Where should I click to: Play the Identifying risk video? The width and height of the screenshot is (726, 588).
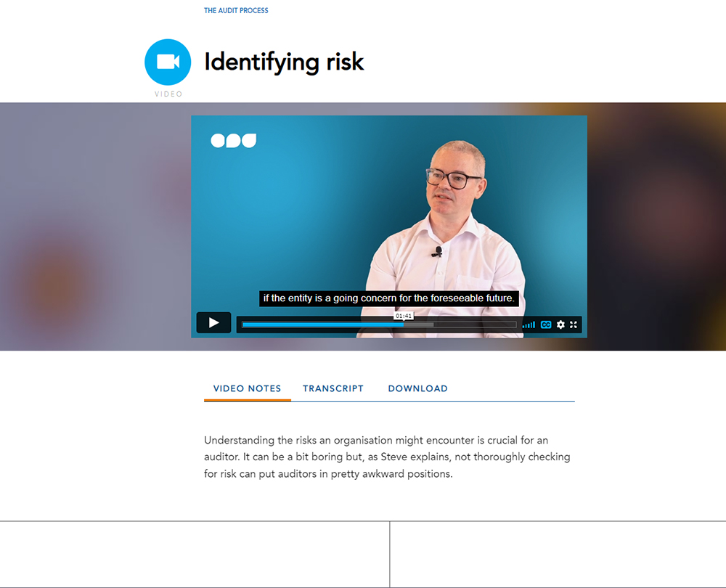coord(213,323)
